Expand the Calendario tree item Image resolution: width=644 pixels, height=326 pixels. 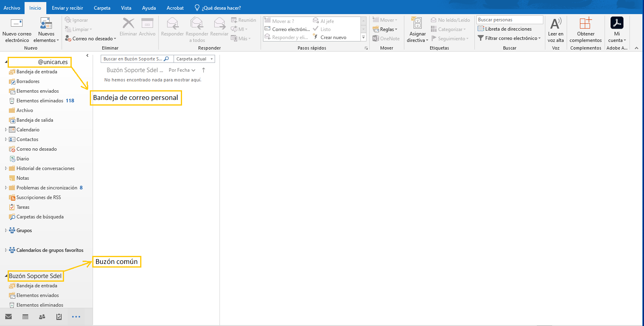pos(6,130)
